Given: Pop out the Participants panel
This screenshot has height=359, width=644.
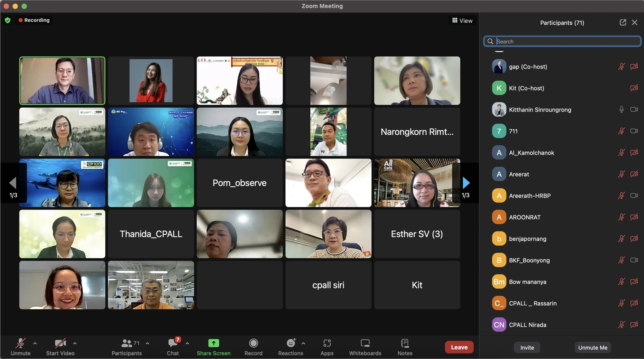Looking at the screenshot, I should [x=623, y=22].
